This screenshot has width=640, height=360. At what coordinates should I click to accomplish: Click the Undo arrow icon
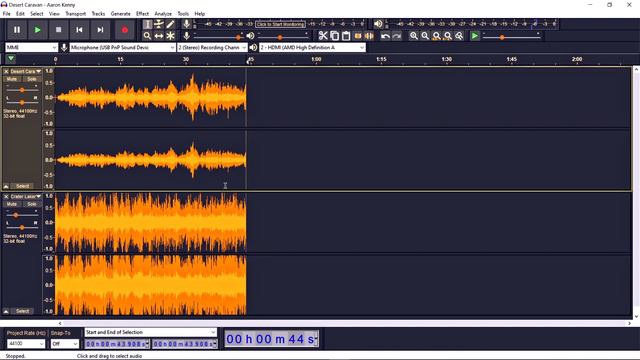(x=385, y=36)
